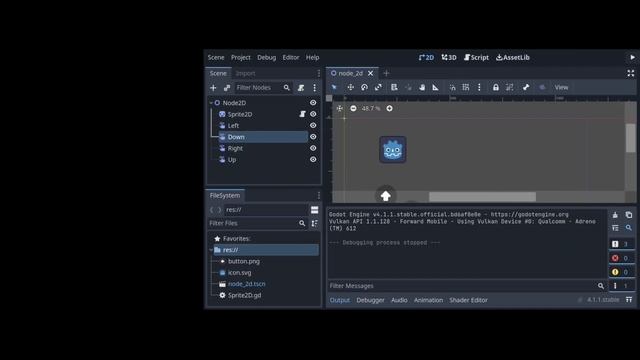640x360 pixels.
Task: Open the Debug menu
Action: pos(267,58)
